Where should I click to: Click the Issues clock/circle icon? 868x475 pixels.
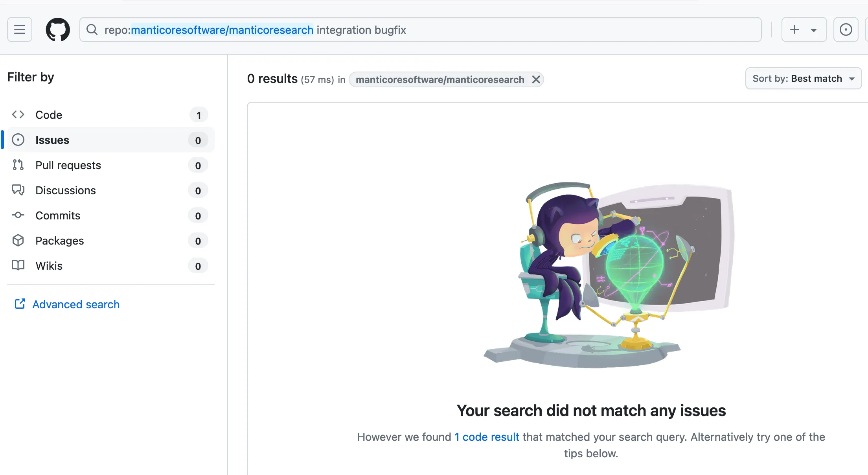[x=18, y=140]
